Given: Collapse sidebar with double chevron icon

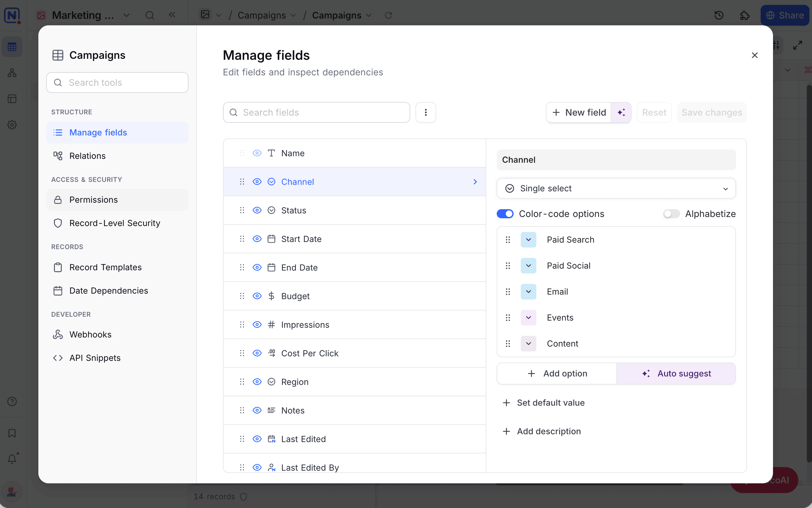Looking at the screenshot, I should [172, 15].
